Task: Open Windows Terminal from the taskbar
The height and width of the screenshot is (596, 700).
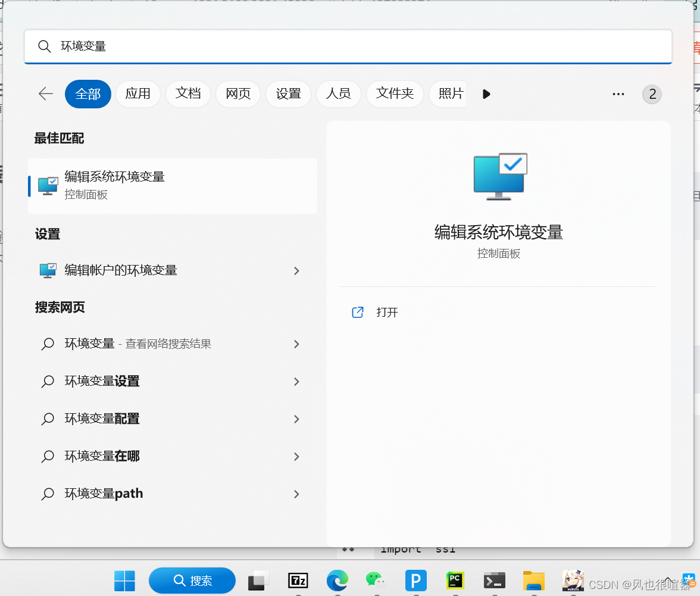Action: pyautogui.click(x=494, y=582)
